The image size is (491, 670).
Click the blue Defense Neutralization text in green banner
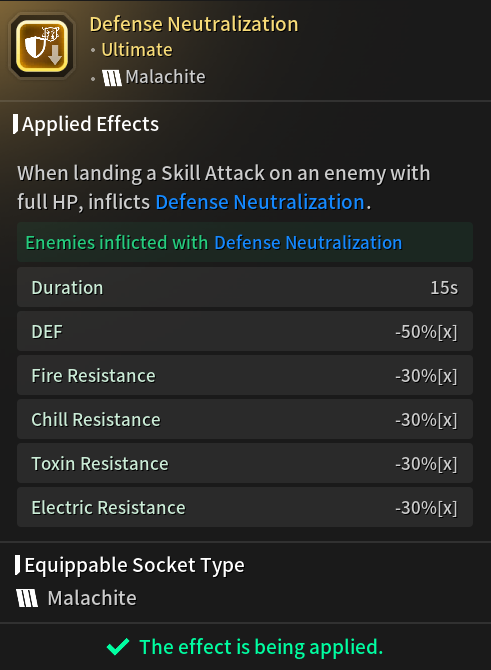pyautogui.click(x=308, y=242)
